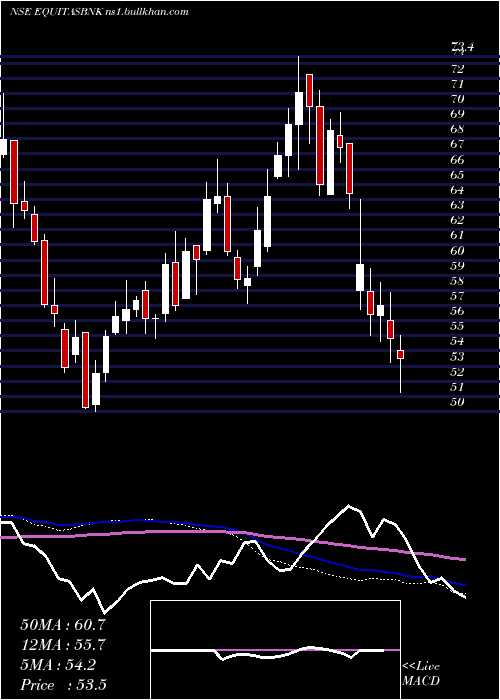Screen dimensions: 500x700
Task: Click the last red candlestick near 53
Action: pyautogui.click(x=400, y=354)
